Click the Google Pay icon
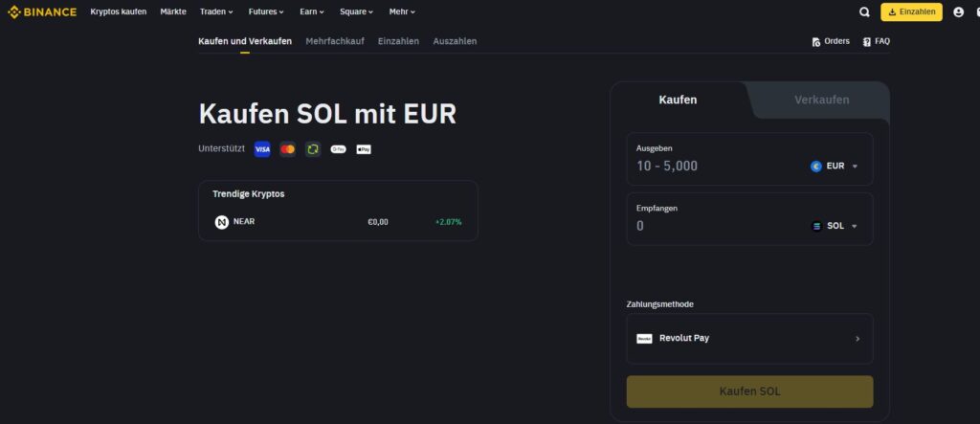This screenshot has height=424, width=980. click(x=338, y=149)
